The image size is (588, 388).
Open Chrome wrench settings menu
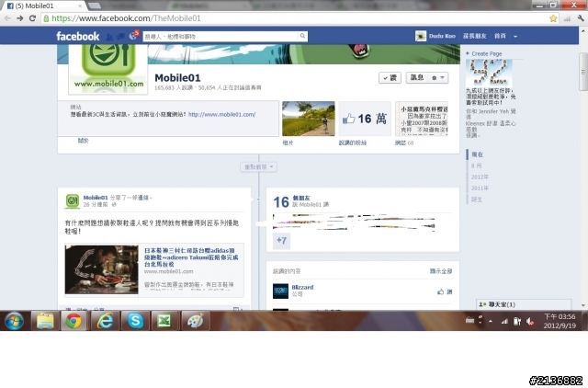click(581, 18)
